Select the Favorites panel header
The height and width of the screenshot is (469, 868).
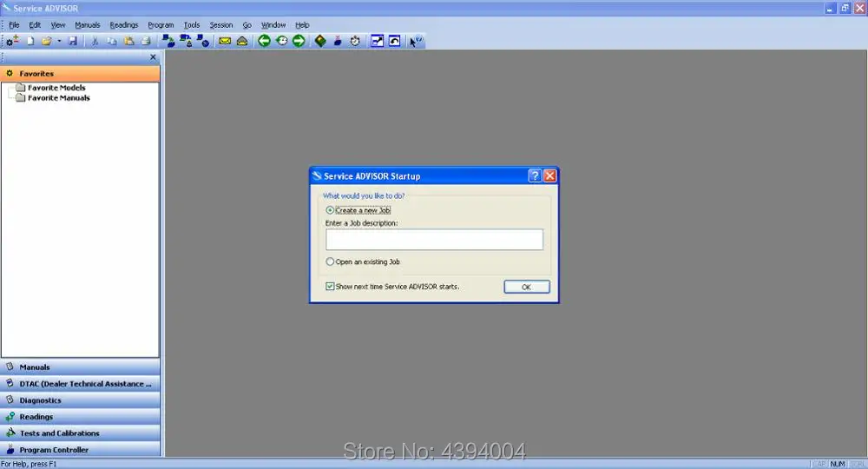80,73
